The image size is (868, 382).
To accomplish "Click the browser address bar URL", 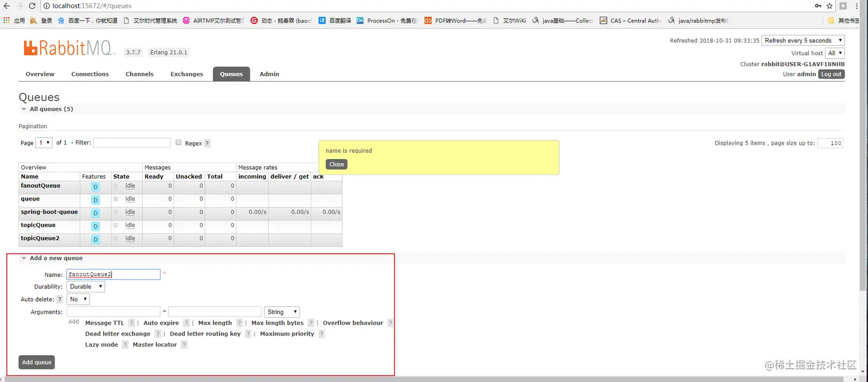I will pyautogui.click(x=92, y=6).
